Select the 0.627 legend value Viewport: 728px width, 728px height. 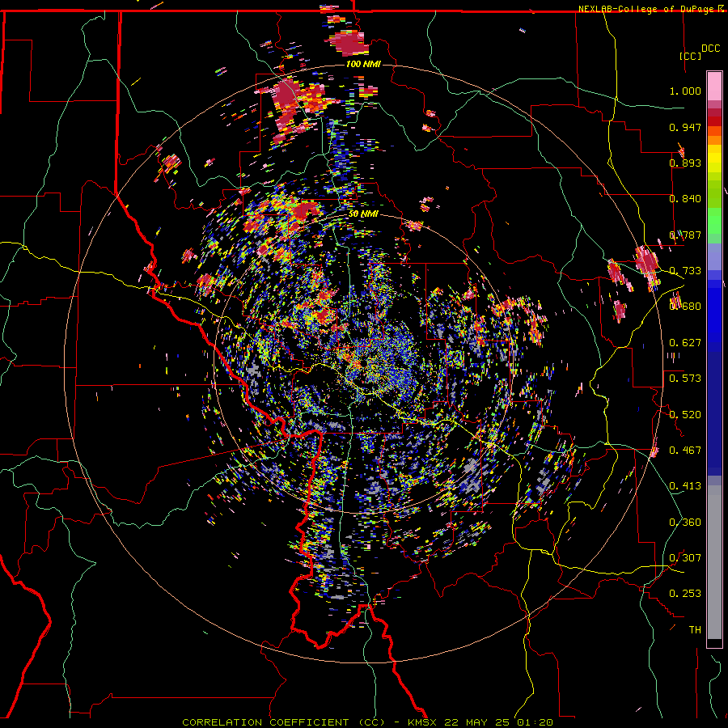tap(685, 343)
